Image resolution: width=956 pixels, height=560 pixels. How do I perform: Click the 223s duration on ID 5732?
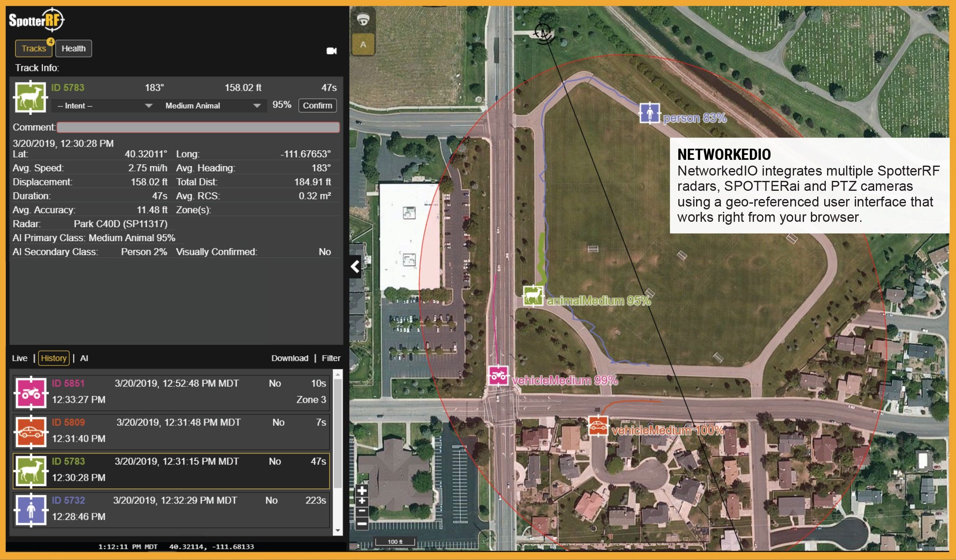(x=316, y=501)
